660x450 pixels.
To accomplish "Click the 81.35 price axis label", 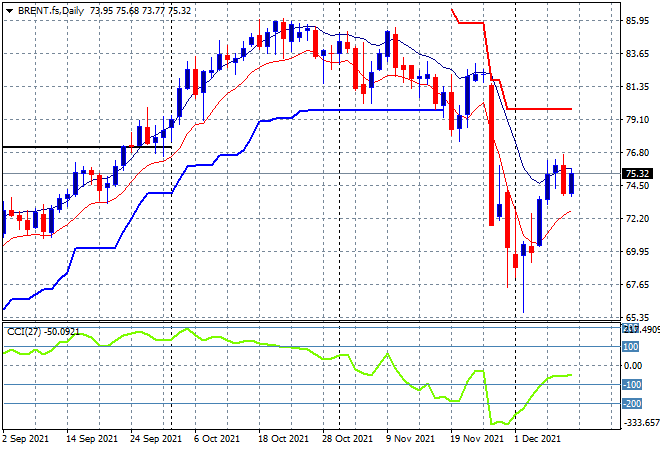I will [x=637, y=86].
